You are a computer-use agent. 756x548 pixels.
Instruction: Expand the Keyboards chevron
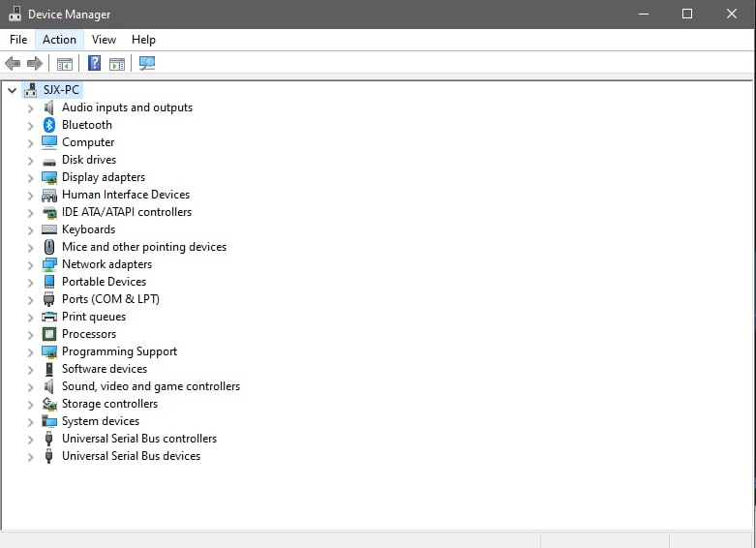[x=30, y=230]
